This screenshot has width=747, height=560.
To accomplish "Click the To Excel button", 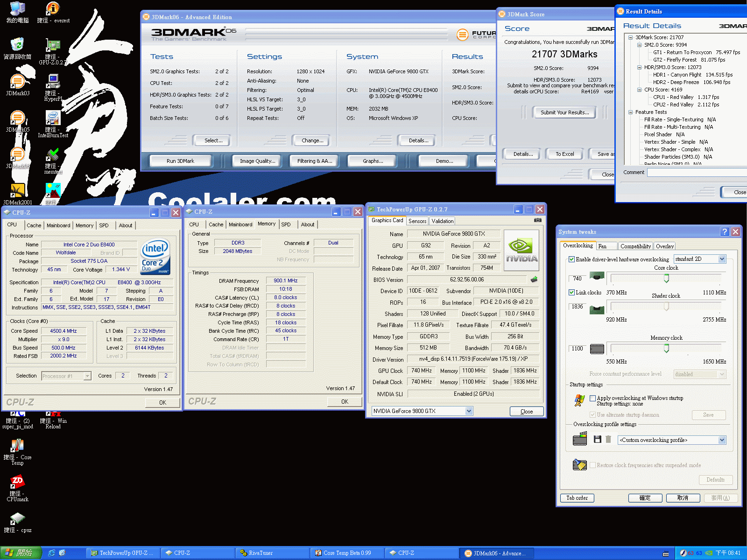I will click(x=564, y=154).
